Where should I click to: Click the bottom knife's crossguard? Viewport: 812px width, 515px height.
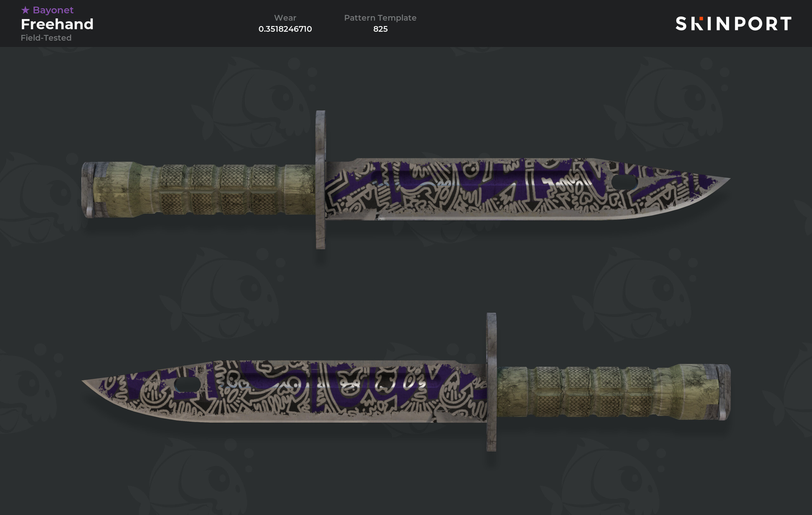[x=491, y=382]
